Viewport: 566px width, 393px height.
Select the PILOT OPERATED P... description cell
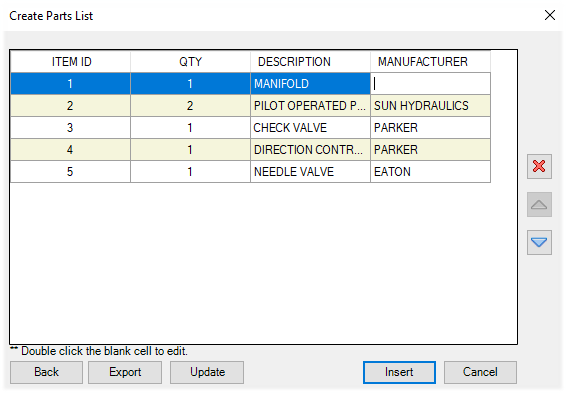pos(310,106)
